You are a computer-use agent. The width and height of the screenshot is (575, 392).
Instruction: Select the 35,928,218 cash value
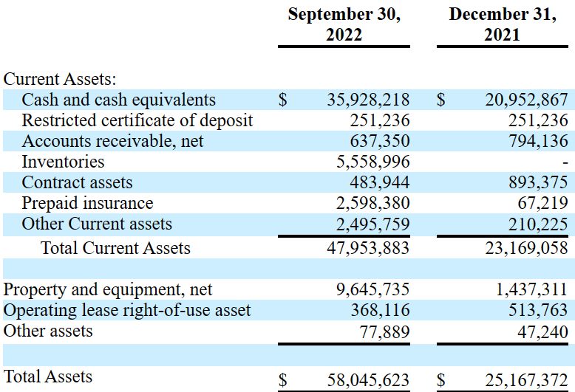pos(368,100)
